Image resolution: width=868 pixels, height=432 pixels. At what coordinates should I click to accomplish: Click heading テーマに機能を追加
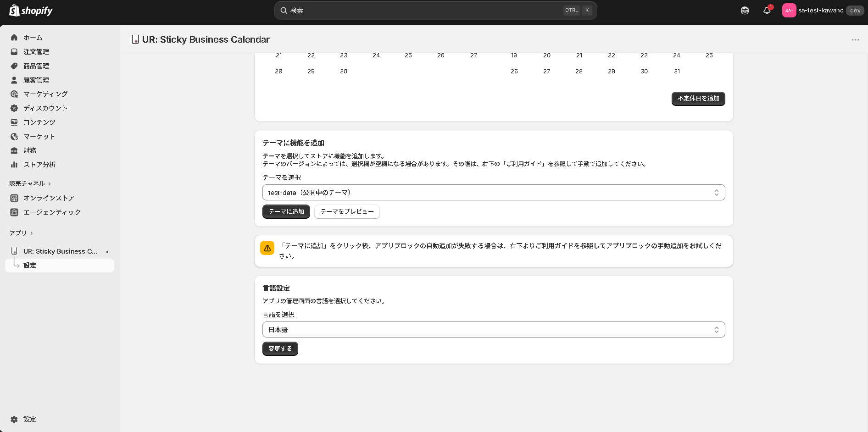pyautogui.click(x=293, y=143)
